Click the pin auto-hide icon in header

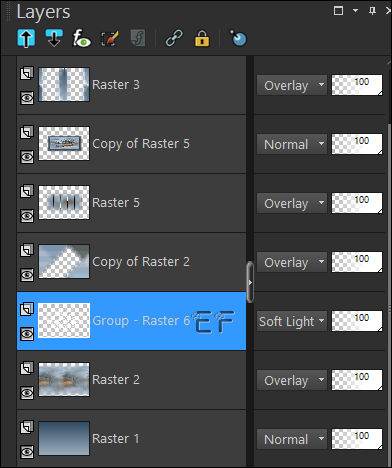pos(372,11)
